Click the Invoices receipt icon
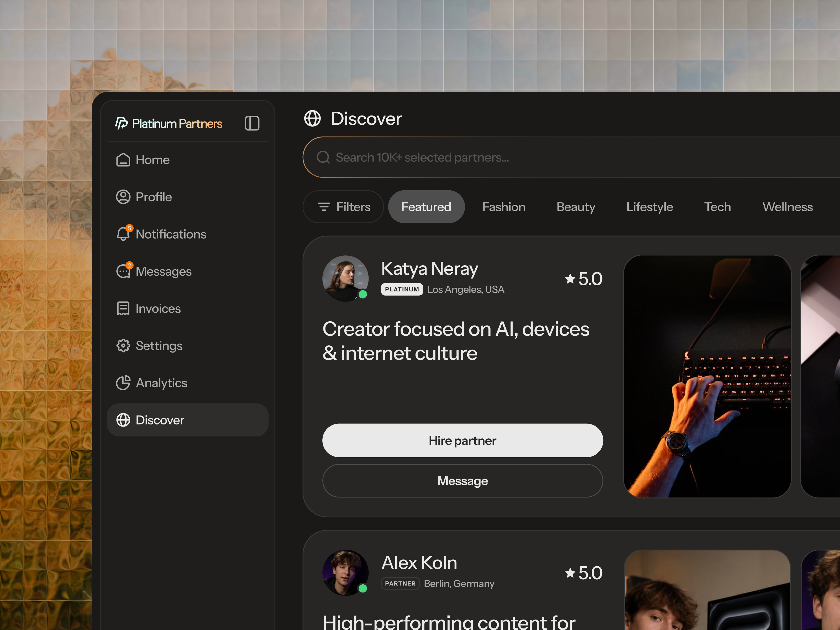The image size is (840, 630). pos(123,308)
